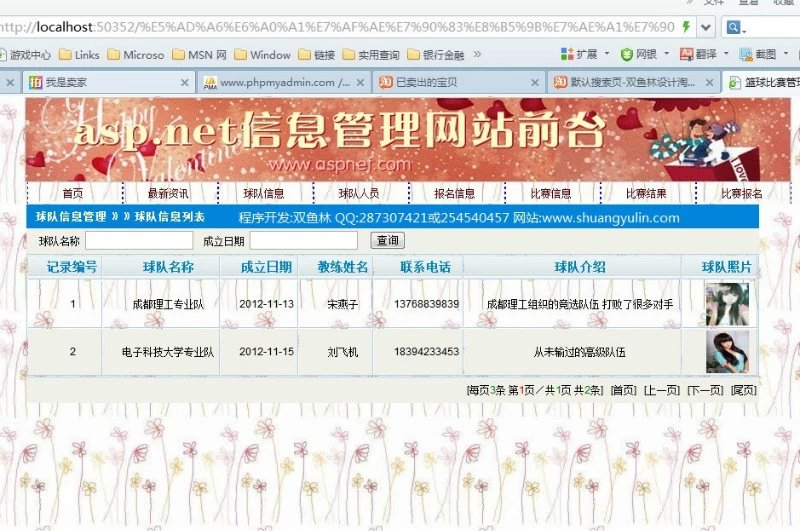Close the 默认搜索页 tab
The height and width of the screenshot is (531, 800).
click(709, 82)
